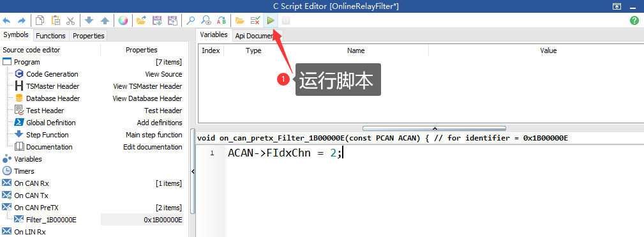Switch to the Functions tab
The width and height of the screenshot is (644, 237).
point(50,36)
